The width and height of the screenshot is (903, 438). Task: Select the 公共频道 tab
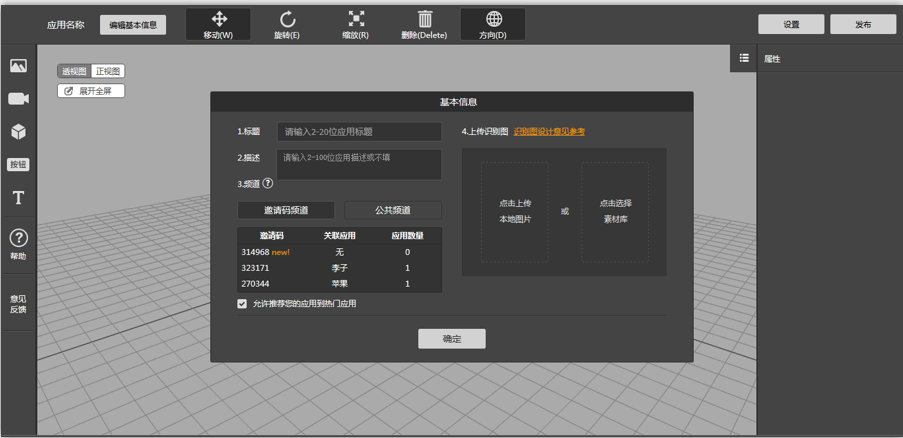[x=393, y=210]
